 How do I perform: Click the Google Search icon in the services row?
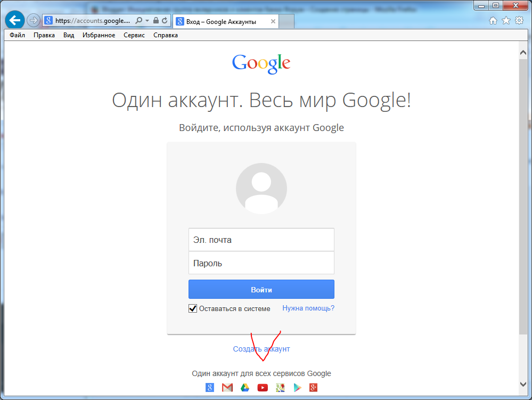tap(210, 387)
